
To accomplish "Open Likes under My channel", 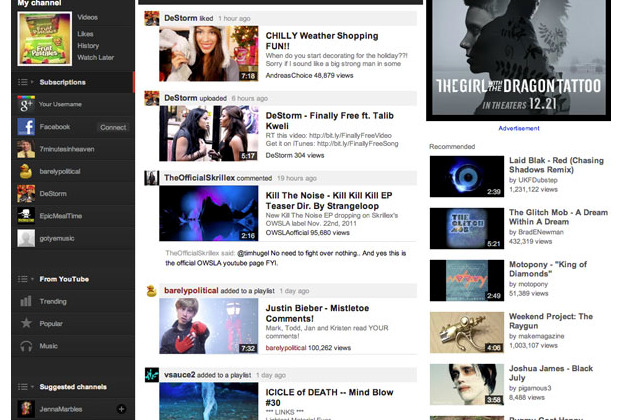I will 85,34.
